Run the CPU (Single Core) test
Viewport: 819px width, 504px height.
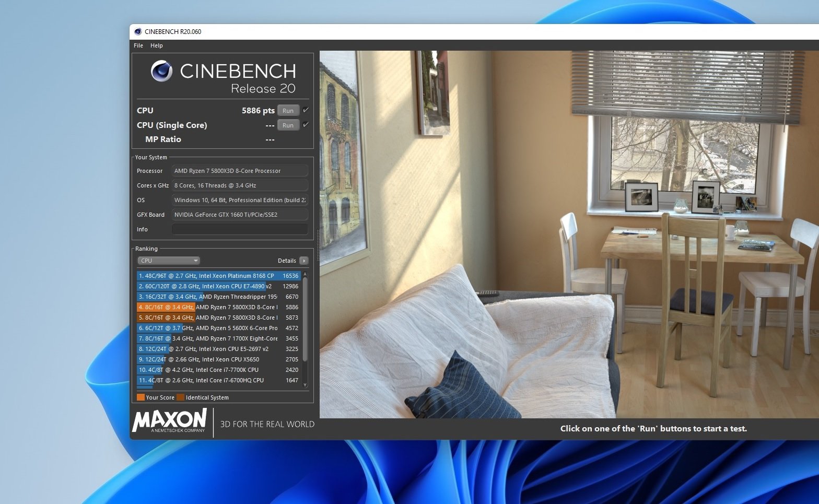pos(288,125)
